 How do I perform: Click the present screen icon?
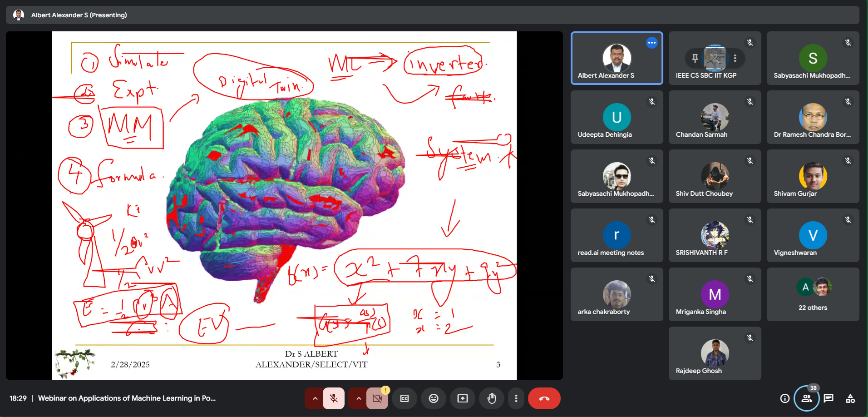click(463, 398)
